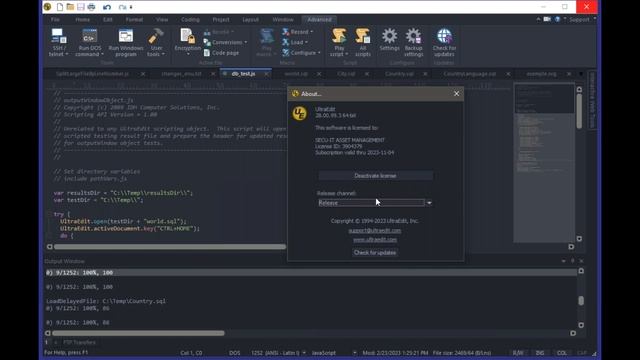Open the File menu

[x=55, y=20]
